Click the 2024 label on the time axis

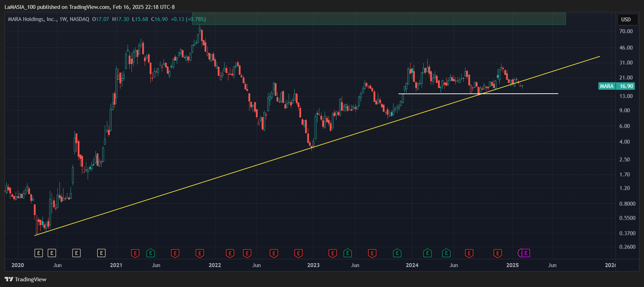(412, 265)
